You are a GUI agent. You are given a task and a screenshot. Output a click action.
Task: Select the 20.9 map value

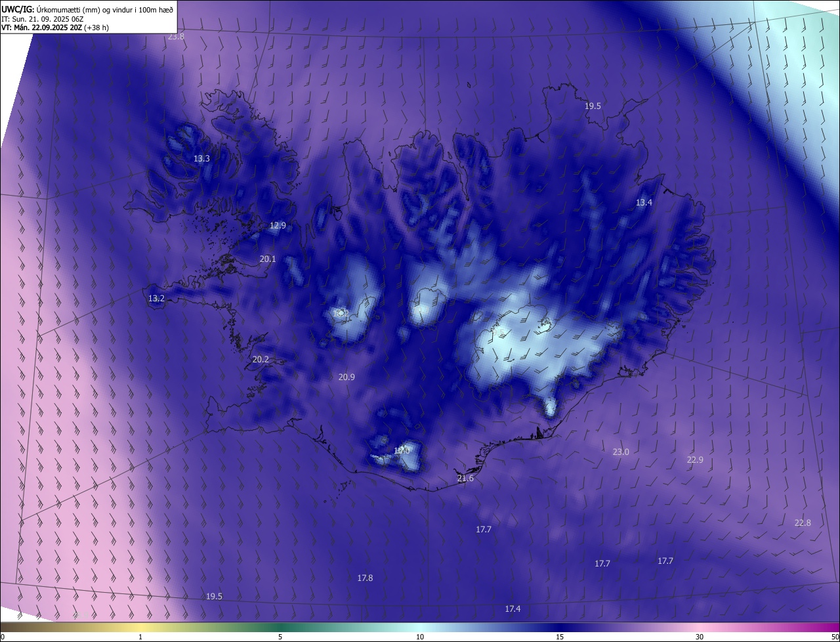point(346,377)
